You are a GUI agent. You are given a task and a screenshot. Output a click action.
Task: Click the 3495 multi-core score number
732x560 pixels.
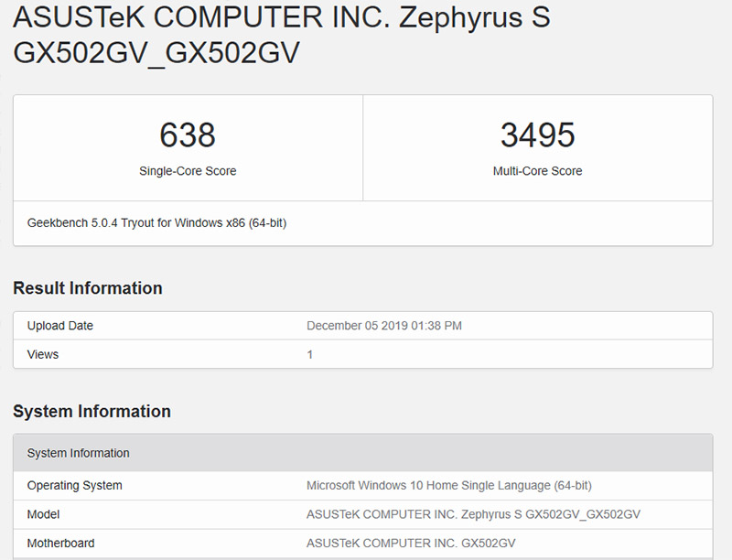point(537,135)
